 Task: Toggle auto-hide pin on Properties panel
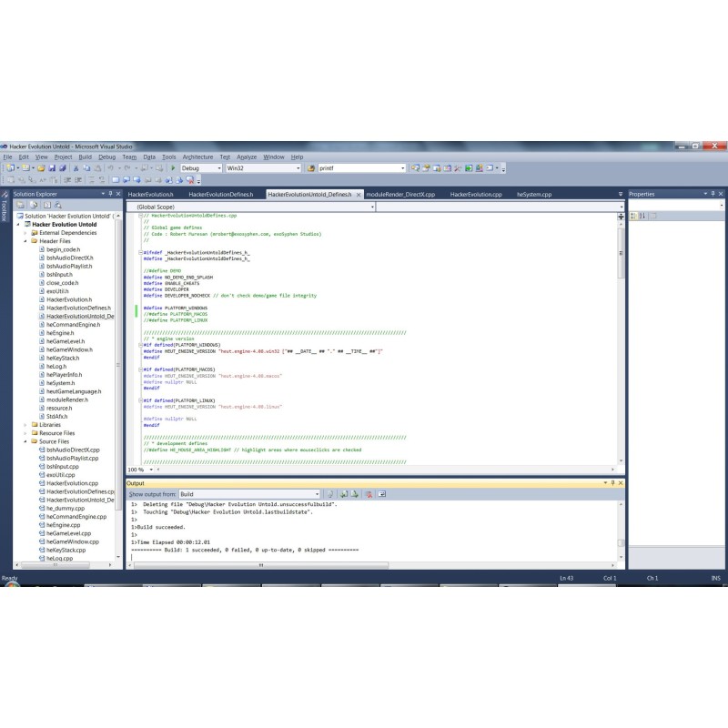click(x=712, y=194)
